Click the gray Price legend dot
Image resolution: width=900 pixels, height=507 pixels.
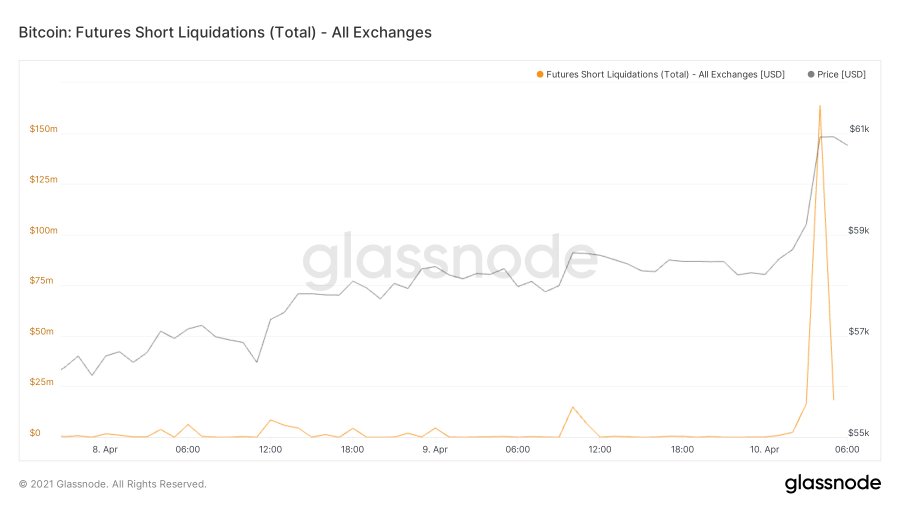[811, 75]
